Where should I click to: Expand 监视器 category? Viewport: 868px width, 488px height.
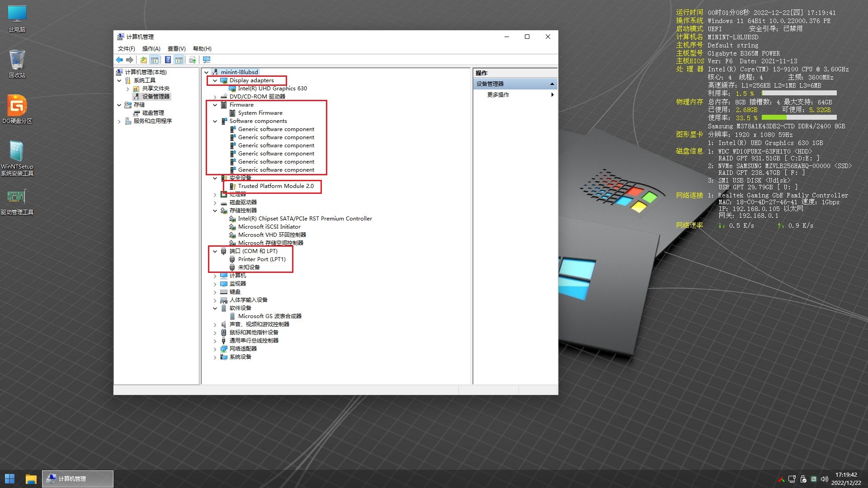pos(215,284)
